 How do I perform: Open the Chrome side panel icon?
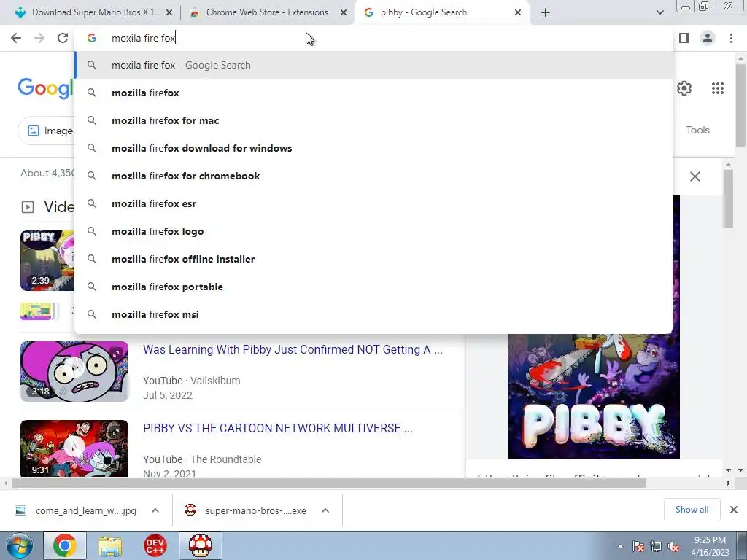[x=684, y=38]
